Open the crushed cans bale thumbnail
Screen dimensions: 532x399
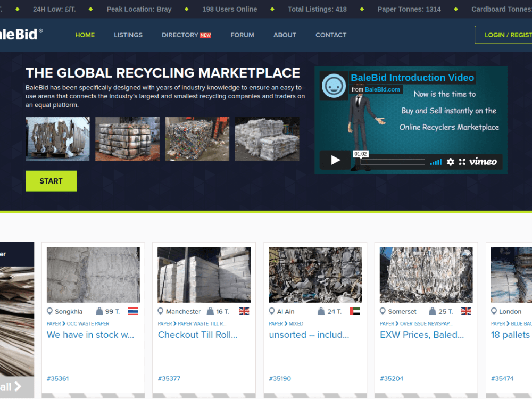pos(197,139)
